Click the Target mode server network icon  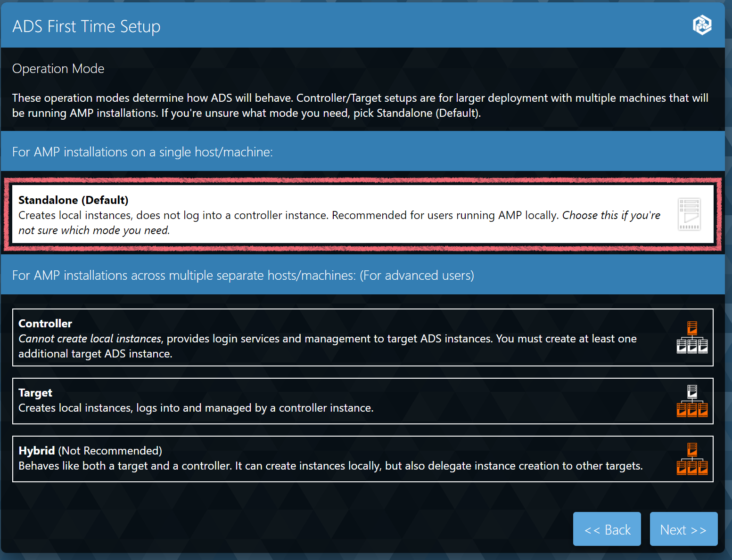point(692,401)
